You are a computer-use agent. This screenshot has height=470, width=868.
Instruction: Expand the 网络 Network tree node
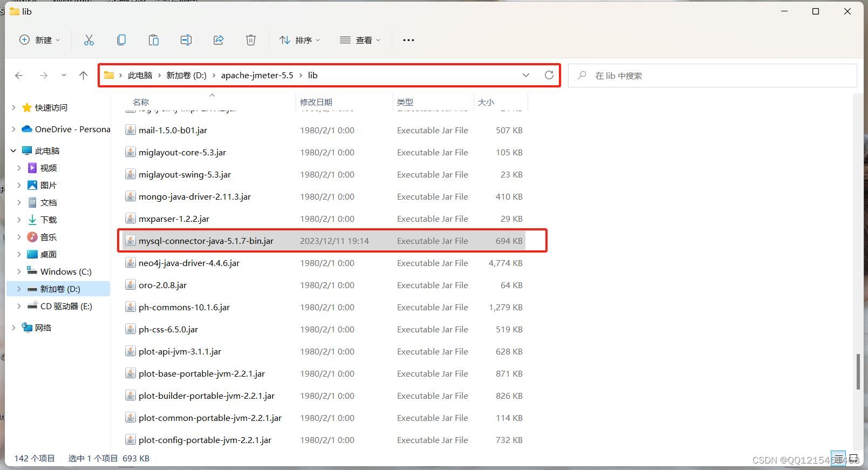click(13, 328)
